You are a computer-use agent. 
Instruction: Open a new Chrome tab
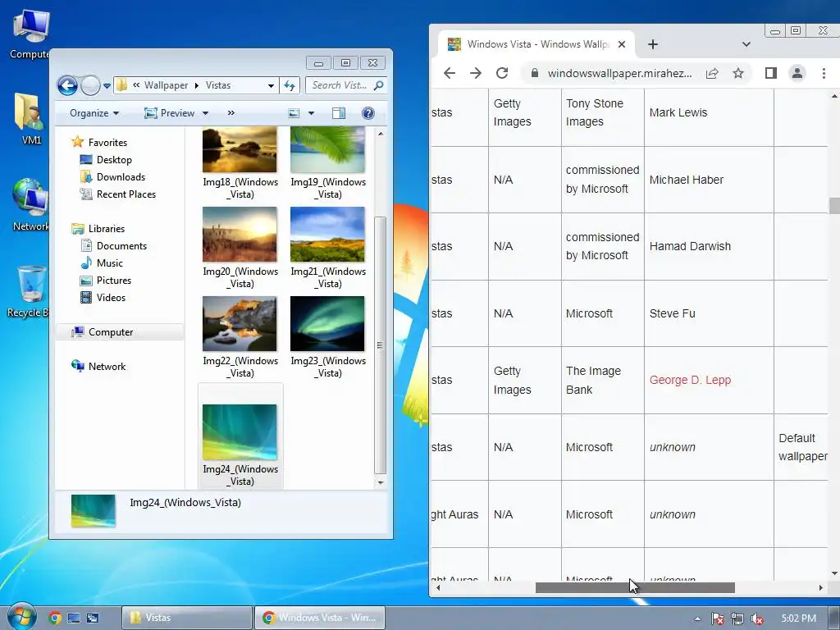point(652,44)
